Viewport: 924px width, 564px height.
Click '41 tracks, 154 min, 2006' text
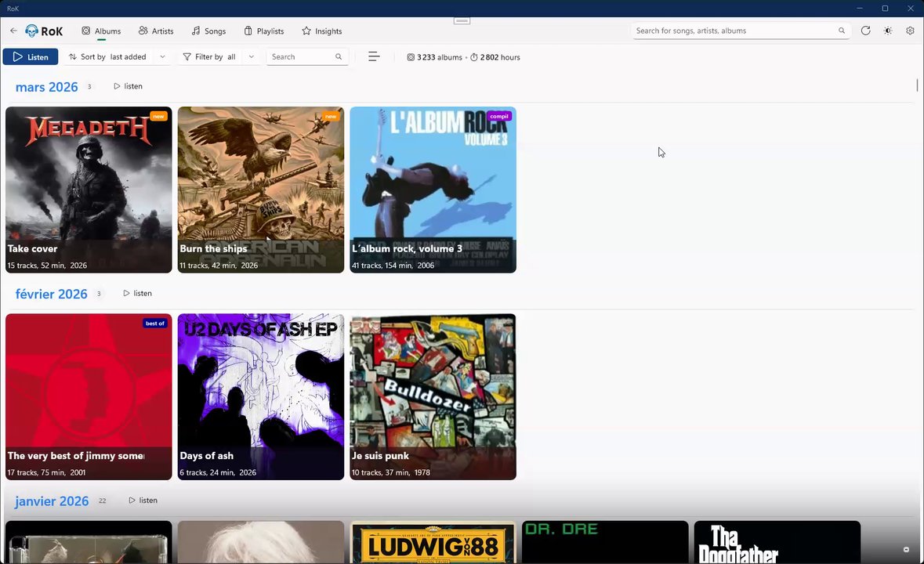pos(393,266)
